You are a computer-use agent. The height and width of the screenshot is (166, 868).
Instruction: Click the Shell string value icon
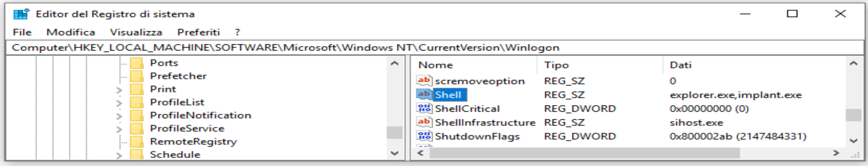coord(424,95)
